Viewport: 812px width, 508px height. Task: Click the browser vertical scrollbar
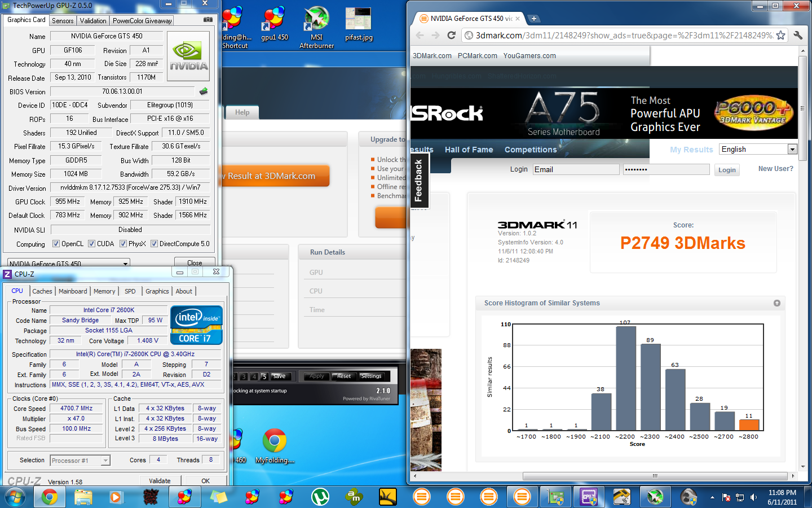click(803, 107)
